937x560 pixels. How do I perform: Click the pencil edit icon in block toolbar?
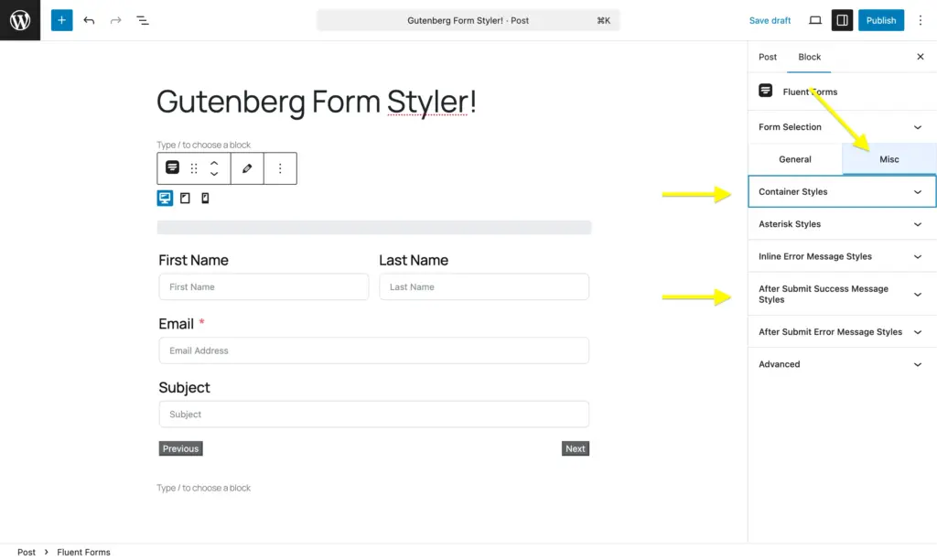(246, 168)
